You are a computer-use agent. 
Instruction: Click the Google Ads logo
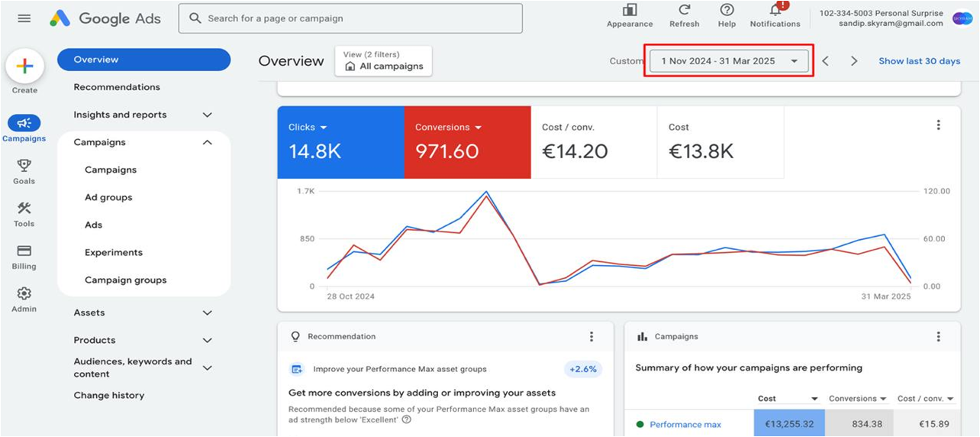pyautogui.click(x=105, y=18)
